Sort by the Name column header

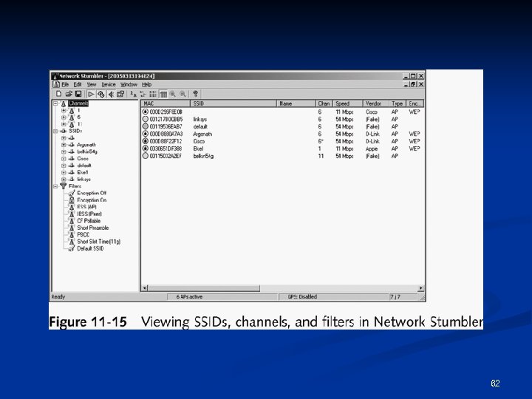tap(296, 103)
